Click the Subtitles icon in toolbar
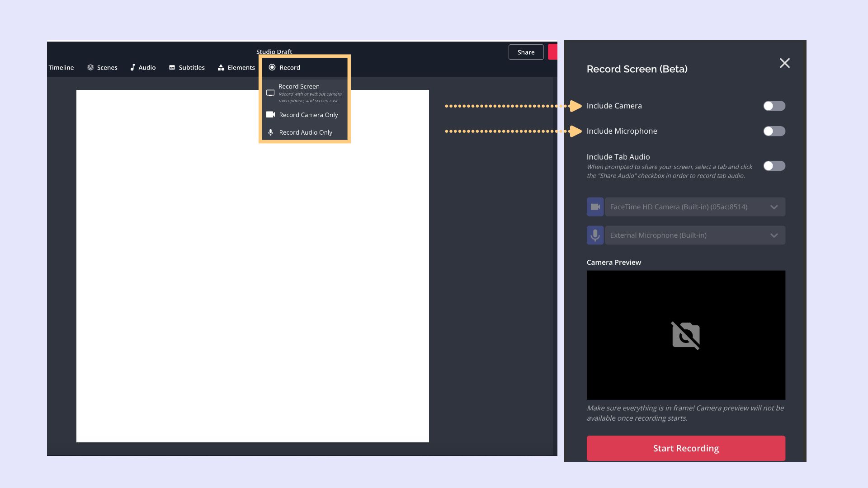This screenshot has width=868, height=488. pyautogui.click(x=172, y=67)
